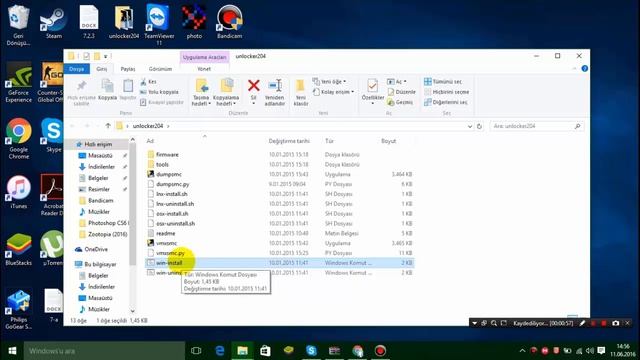The height and width of the screenshot is (360, 640).
Task: Click the search unlocker204 field
Action: (x=536, y=126)
